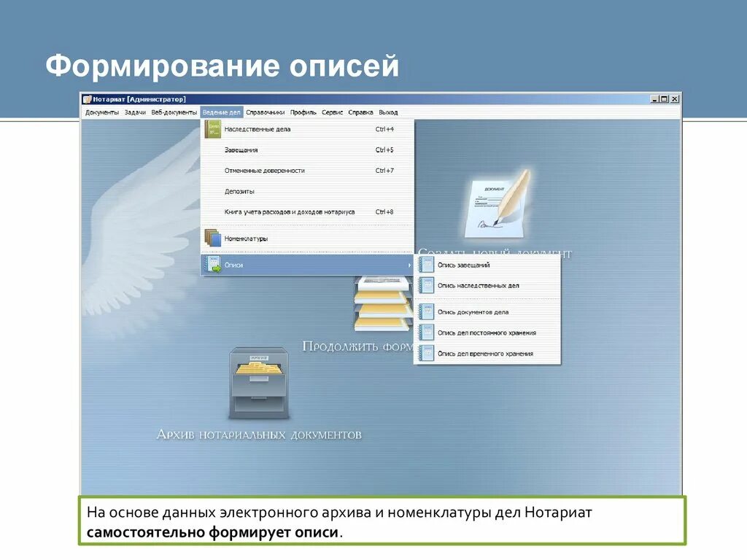
Task: Click the Наследственные дела book icon
Action: pyautogui.click(x=212, y=129)
